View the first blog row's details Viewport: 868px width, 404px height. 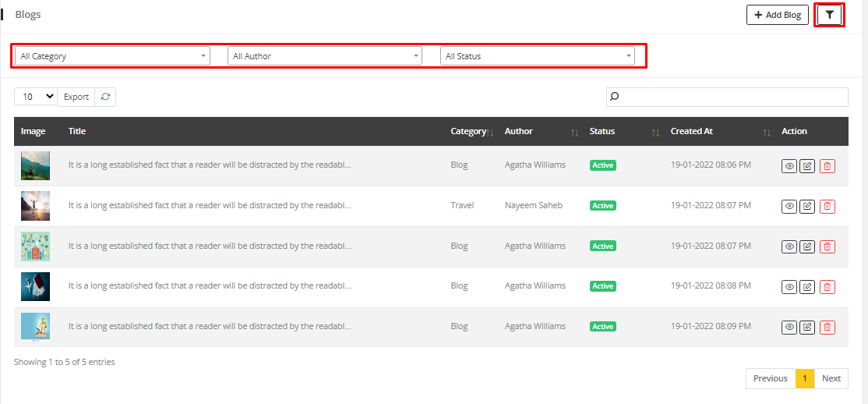coord(789,166)
